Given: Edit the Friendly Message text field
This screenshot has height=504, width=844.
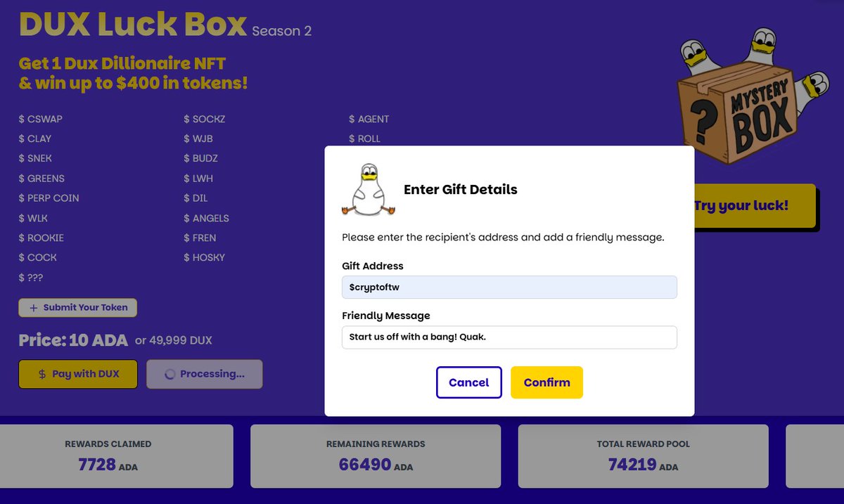Looking at the screenshot, I should tap(509, 337).
